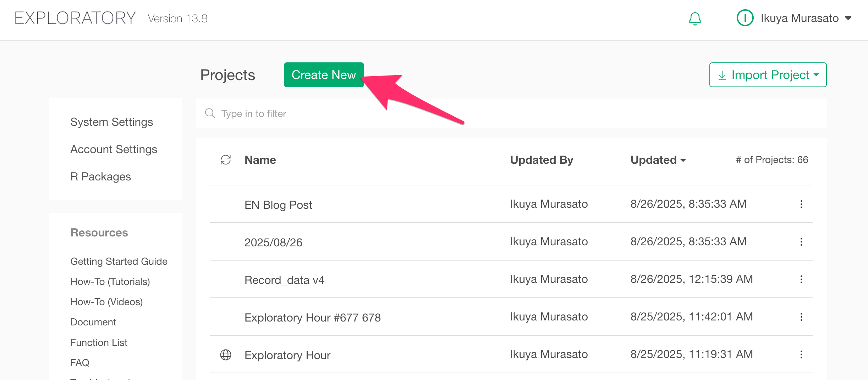Click the 8/25/2025, 11:42:01 AM timestamp
The image size is (868, 380).
691,317
